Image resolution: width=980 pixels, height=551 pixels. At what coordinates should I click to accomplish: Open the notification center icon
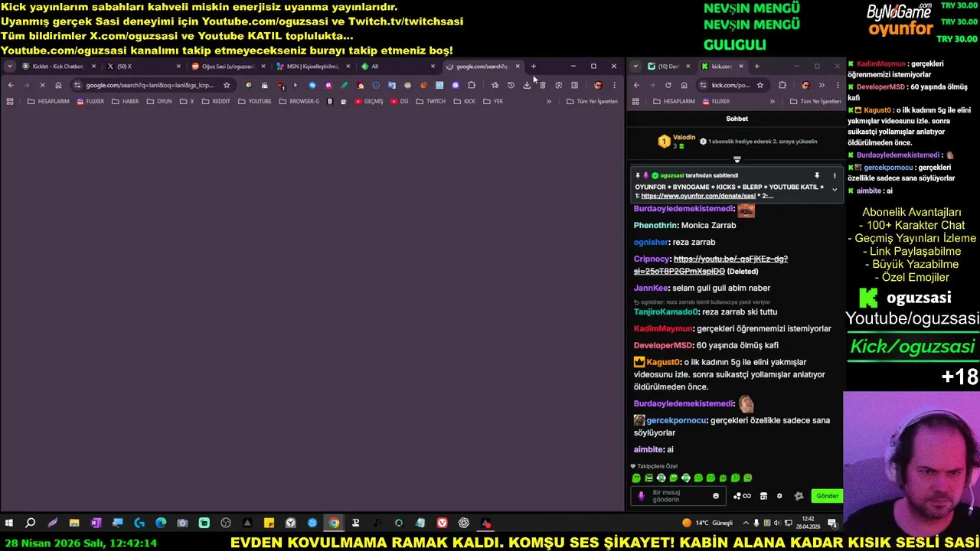pyautogui.click(x=832, y=523)
